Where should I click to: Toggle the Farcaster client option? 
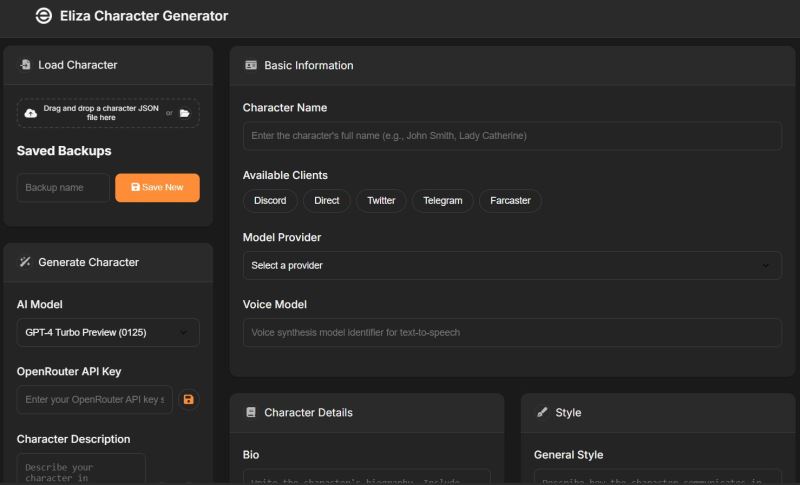point(510,201)
